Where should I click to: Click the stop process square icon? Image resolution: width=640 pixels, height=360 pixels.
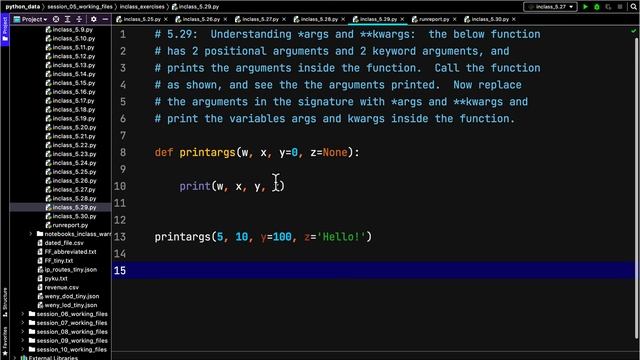(620, 7)
